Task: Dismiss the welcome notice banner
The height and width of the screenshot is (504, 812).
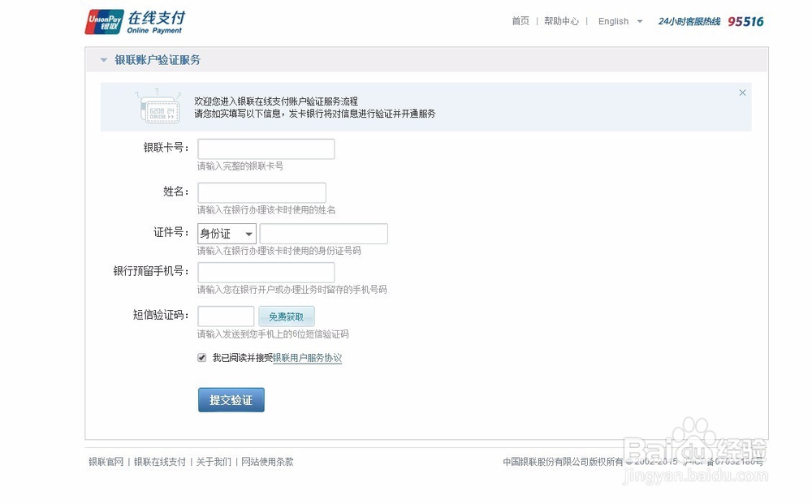Action: point(742,93)
